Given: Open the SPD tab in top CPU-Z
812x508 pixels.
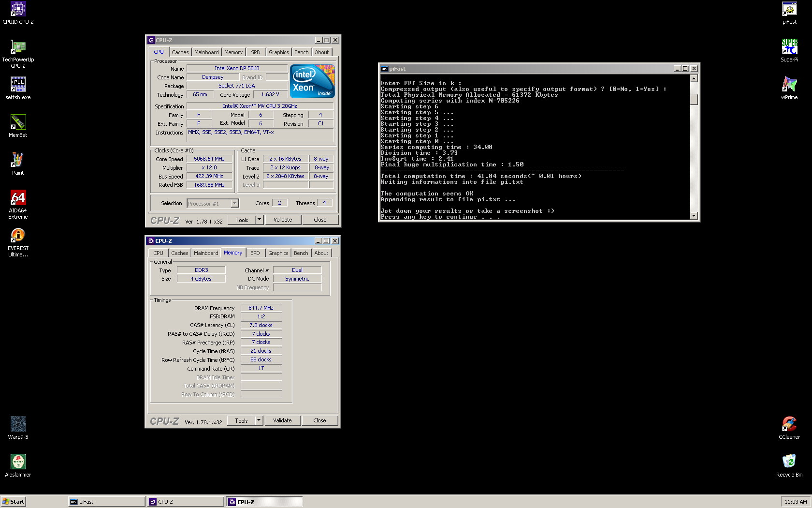Looking at the screenshot, I should [x=256, y=52].
